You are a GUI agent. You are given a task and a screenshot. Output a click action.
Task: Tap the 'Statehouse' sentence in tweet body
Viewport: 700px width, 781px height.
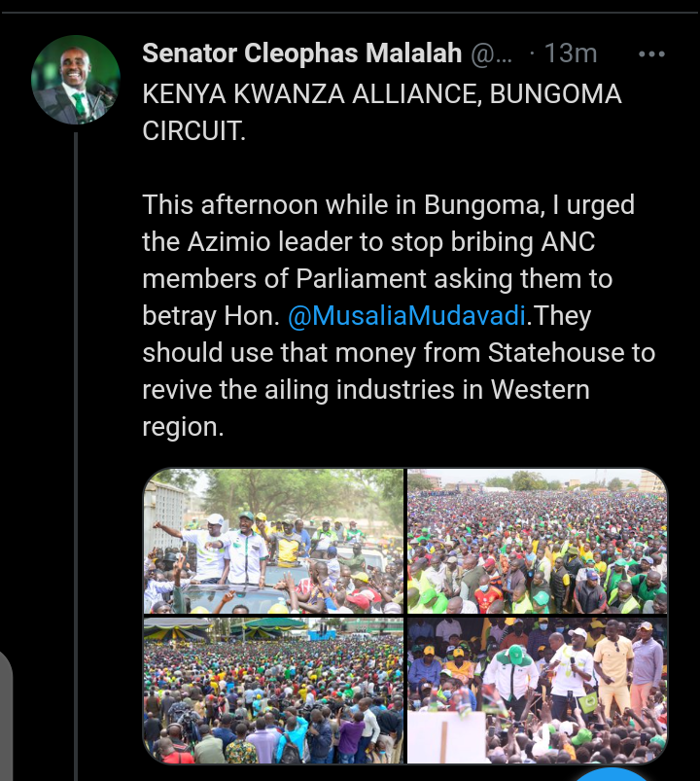[399, 353]
